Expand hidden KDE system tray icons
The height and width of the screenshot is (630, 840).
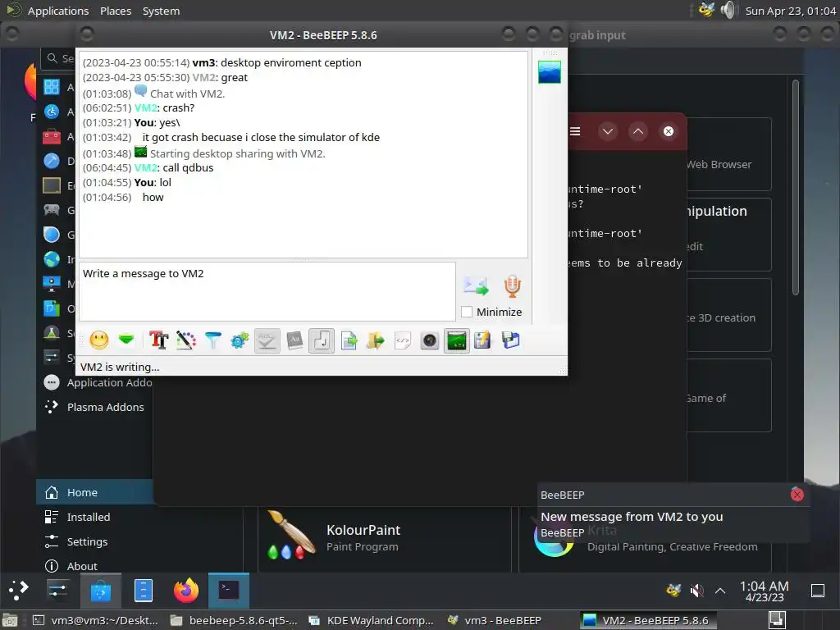[x=720, y=591]
